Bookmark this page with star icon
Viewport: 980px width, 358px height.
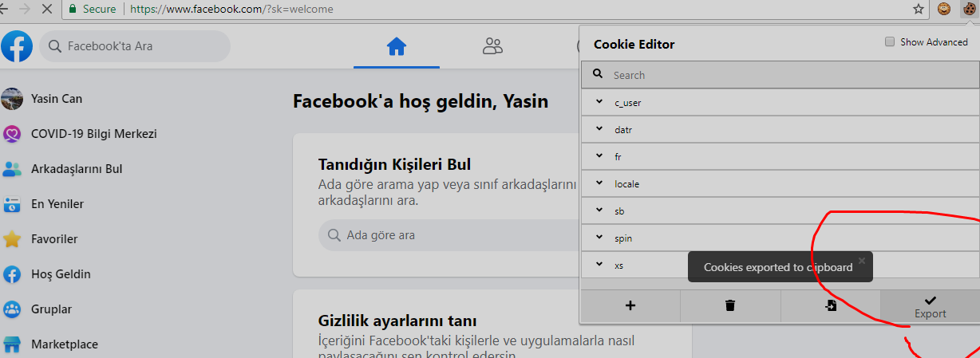click(x=919, y=10)
